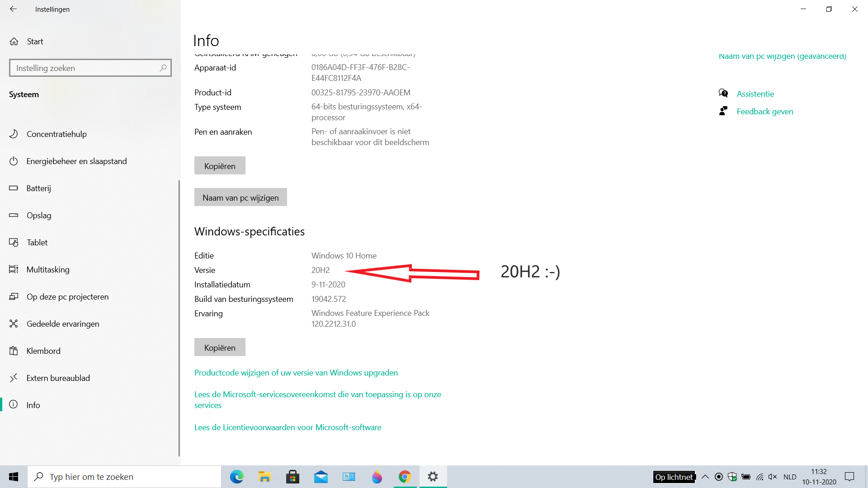Click the Assistentie help link
868x488 pixels.
point(755,94)
